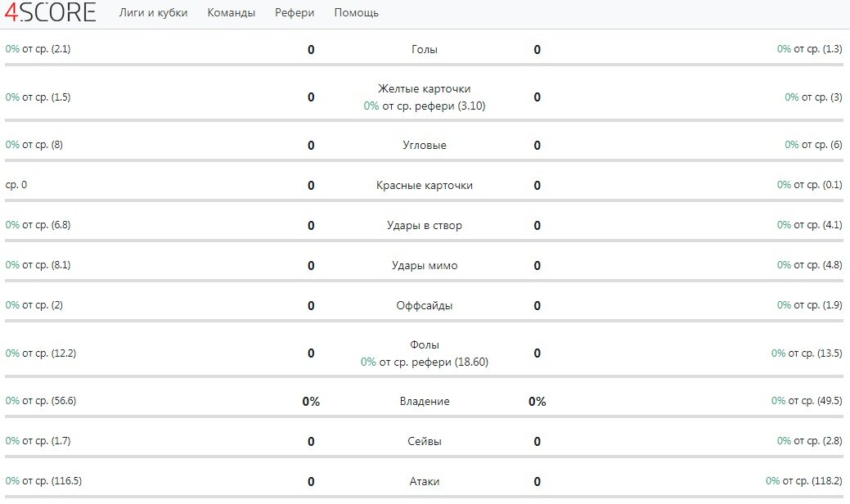Viewport: 850px width, 504px height.
Task: Click the referee average (18.60) text
Action: [425, 362]
